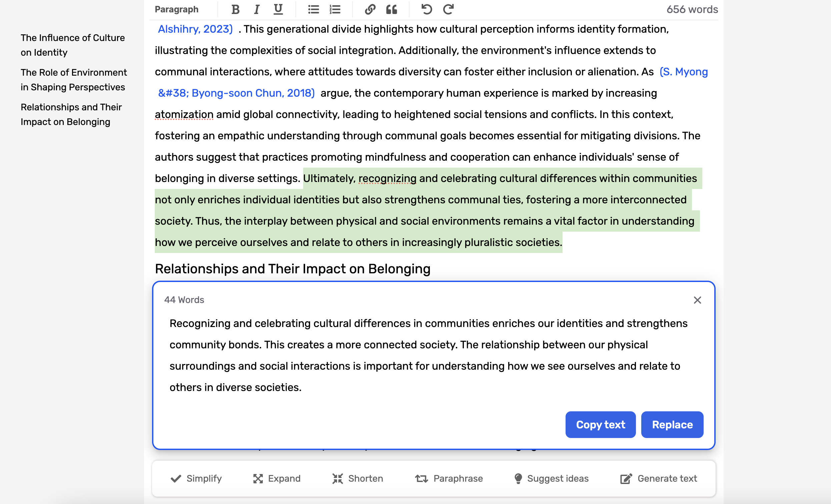The width and height of the screenshot is (831, 504).
Task: Jump to Relationships and Their Impact outline entry
Action: [x=71, y=115]
